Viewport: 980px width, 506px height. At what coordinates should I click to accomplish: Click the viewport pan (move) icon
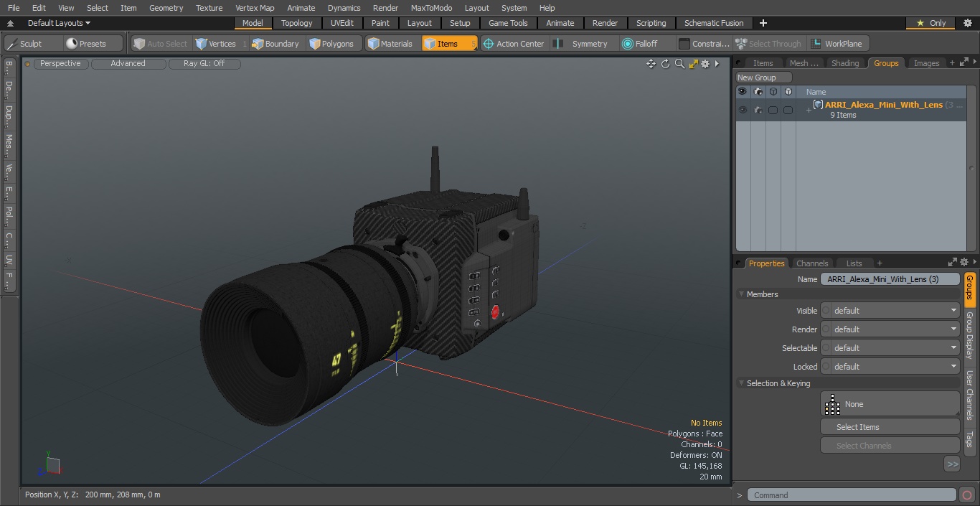[651, 64]
